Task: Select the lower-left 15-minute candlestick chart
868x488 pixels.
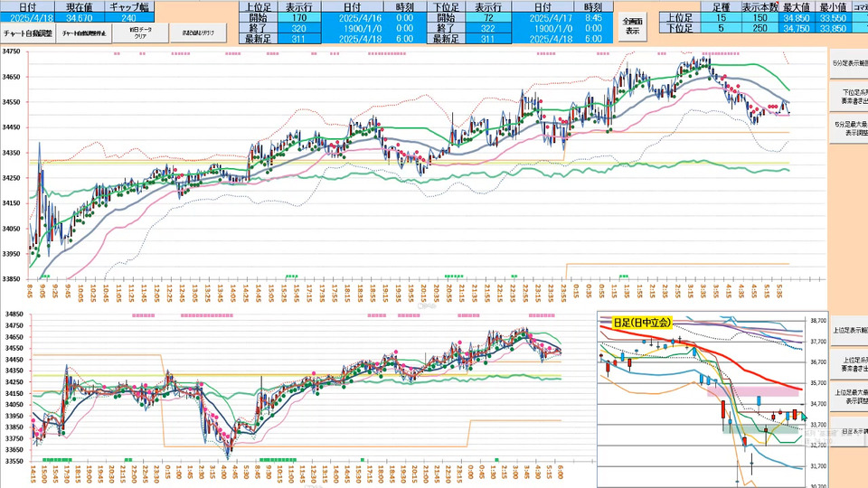Action: point(297,399)
